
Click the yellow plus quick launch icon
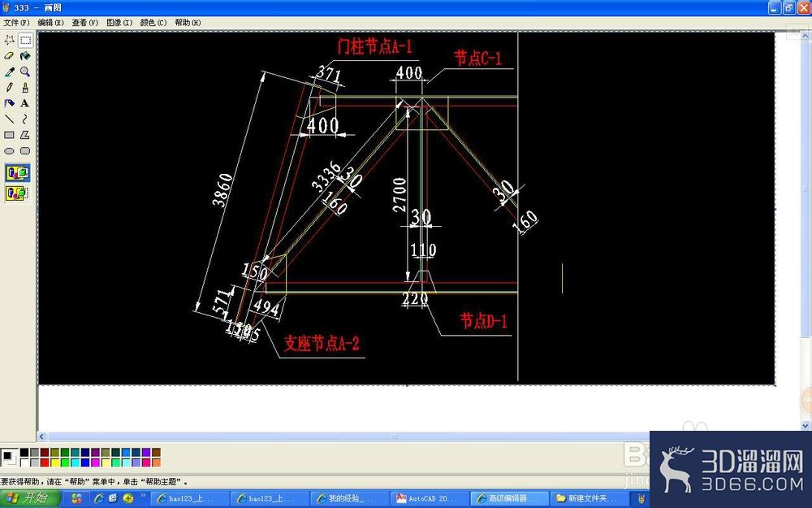[128, 499]
